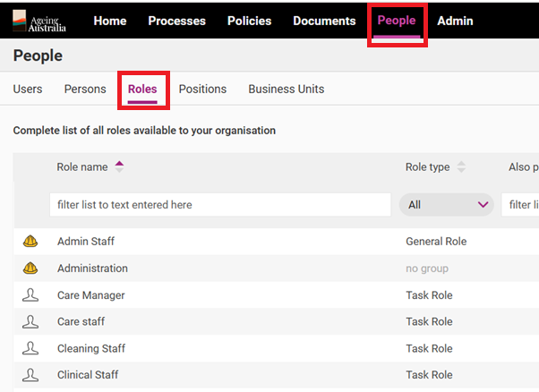This screenshot has width=539, height=392.
Task: Click the hard hat icon beside Admin Staff
Action: [x=30, y=242]
